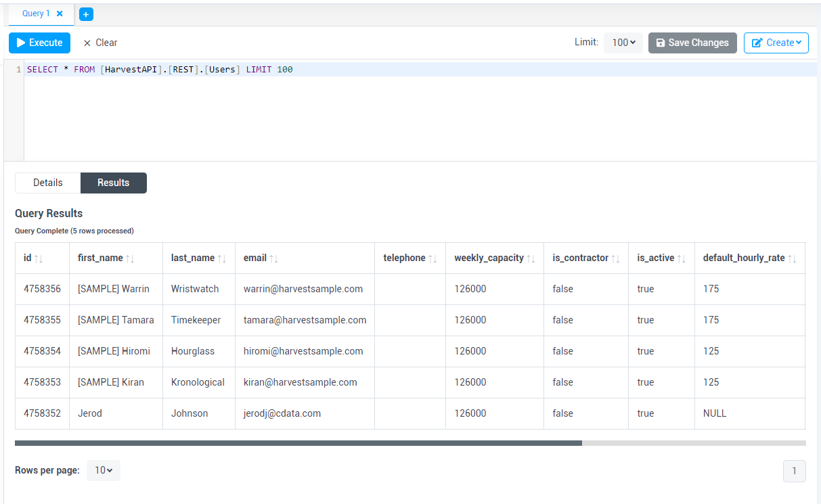The width and height of the screenshot is (821, 504).
Task: Click cell id 4758356
Action: click(x=42, y=289)
